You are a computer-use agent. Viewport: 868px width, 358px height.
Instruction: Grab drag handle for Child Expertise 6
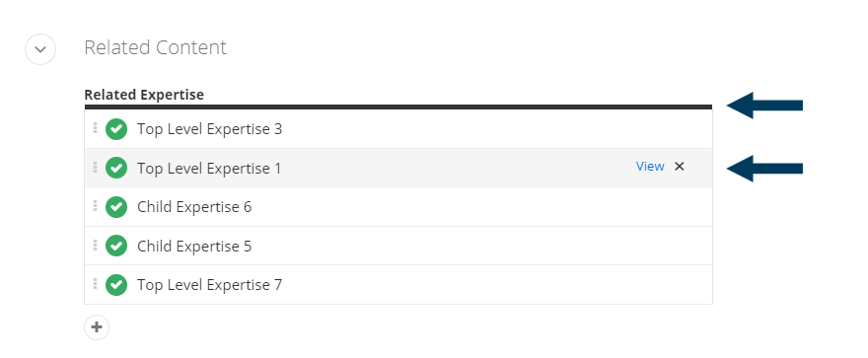pos(96,206)
